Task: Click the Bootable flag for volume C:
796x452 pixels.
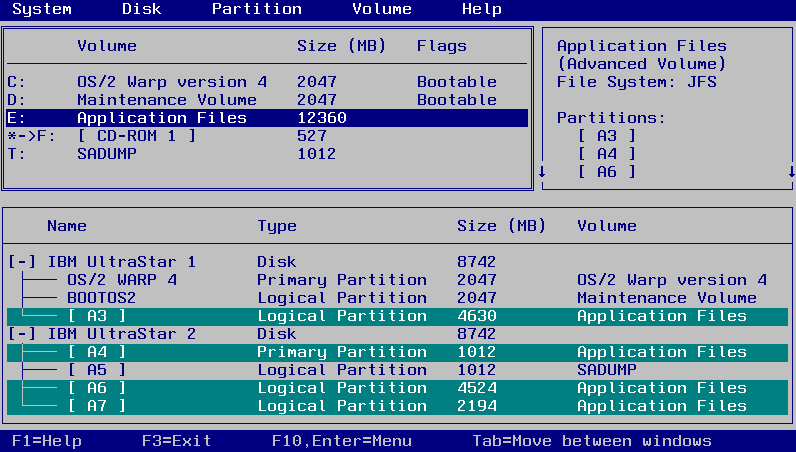Action: [x=457, y=82]
